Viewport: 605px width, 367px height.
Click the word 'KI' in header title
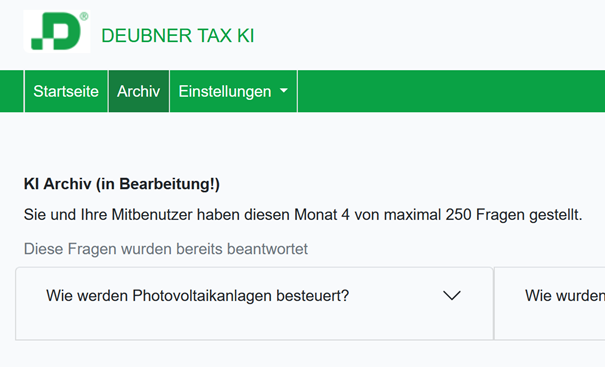[245, 36]
